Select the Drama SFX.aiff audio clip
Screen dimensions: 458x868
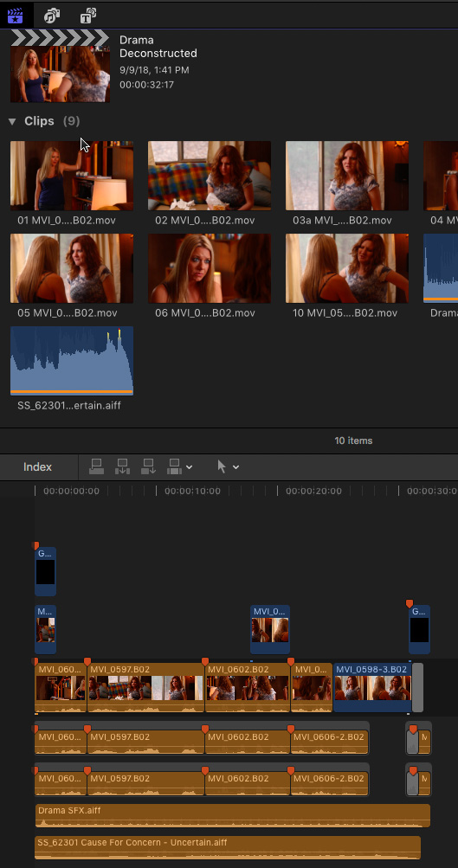[x=233, y=815]
